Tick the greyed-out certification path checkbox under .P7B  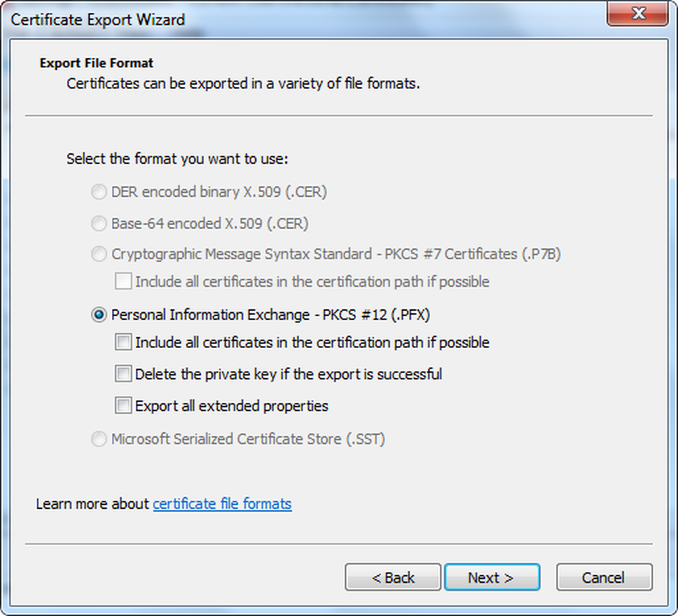click(123, 282)
